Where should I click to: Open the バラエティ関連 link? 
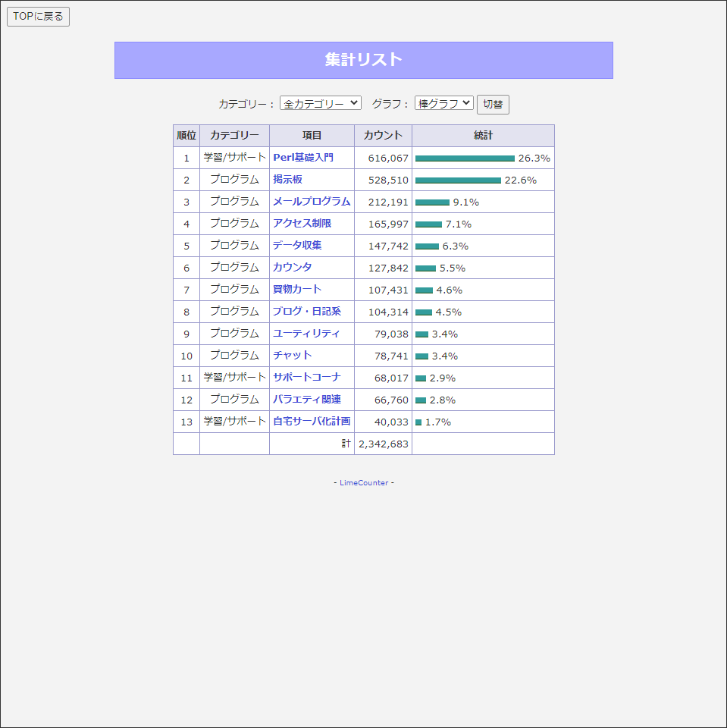[x=306, y=400]
